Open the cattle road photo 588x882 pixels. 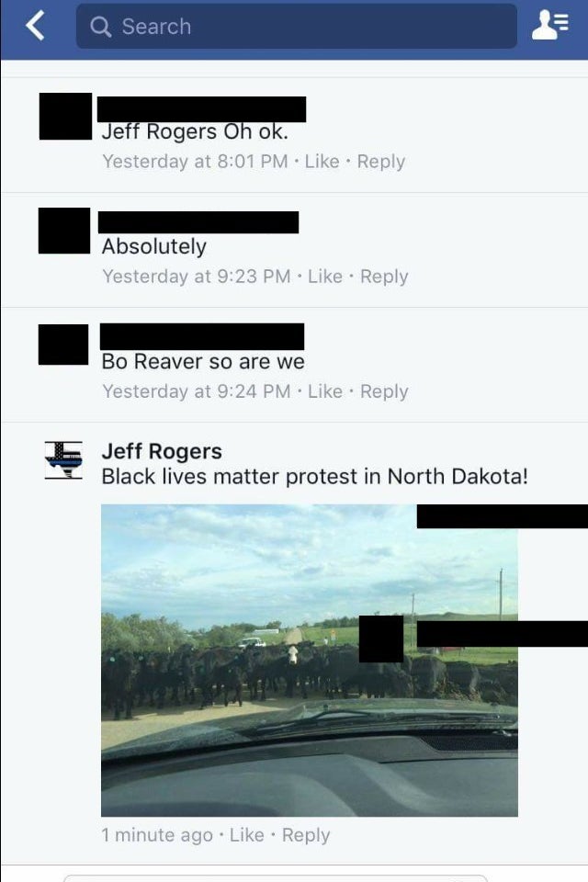click(x=310, y=661)
